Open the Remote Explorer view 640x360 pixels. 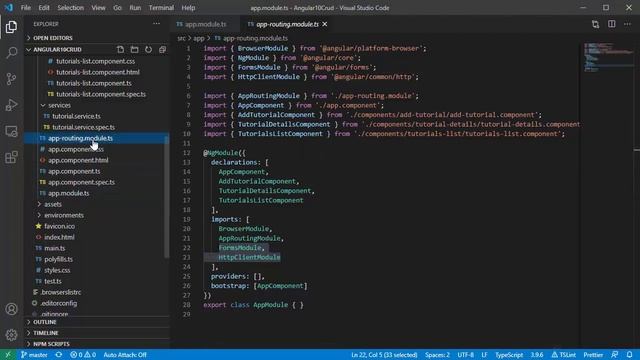coord(11,131)
